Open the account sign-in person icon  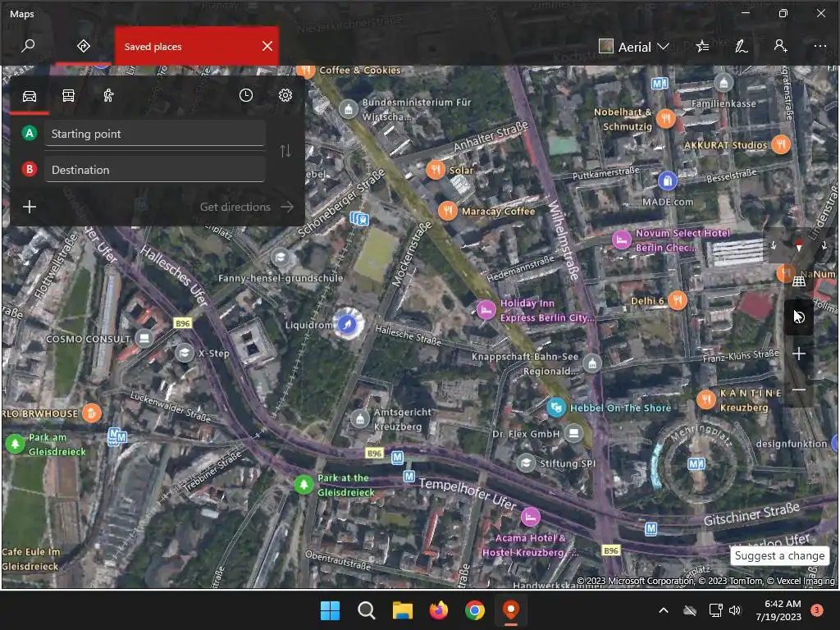pos(780,47)
